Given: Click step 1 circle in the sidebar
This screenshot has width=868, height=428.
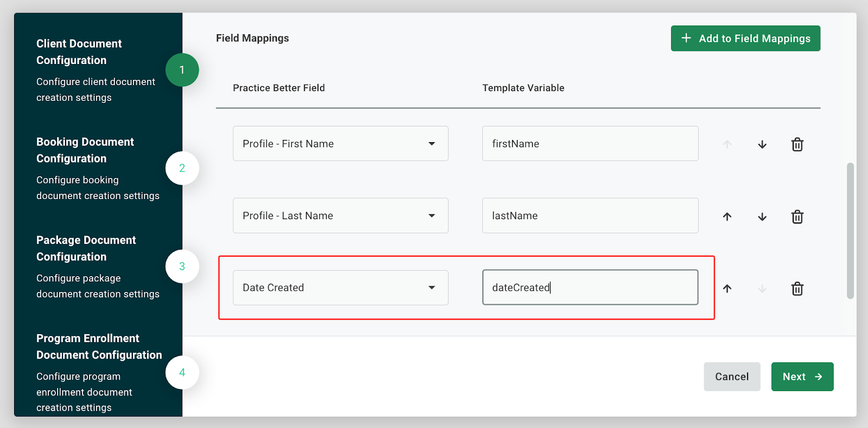Looking at the screenshot, I should pos(182,70).
